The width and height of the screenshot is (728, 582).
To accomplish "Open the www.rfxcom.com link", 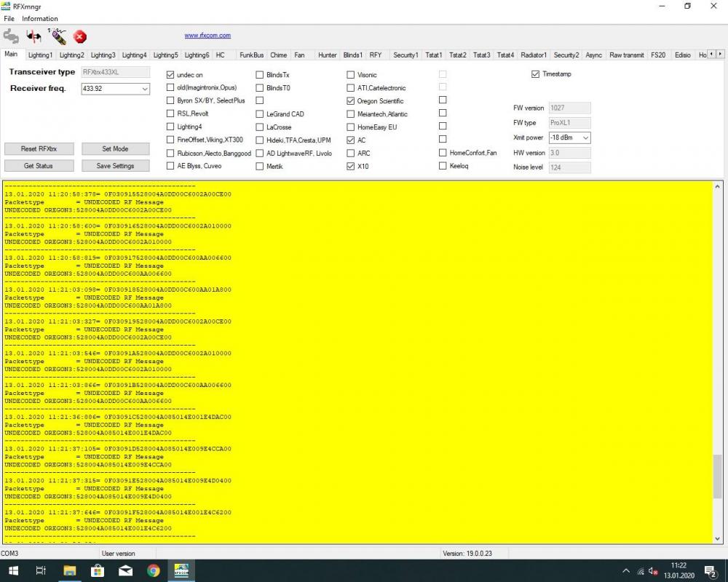I will (x=207, y=36).
